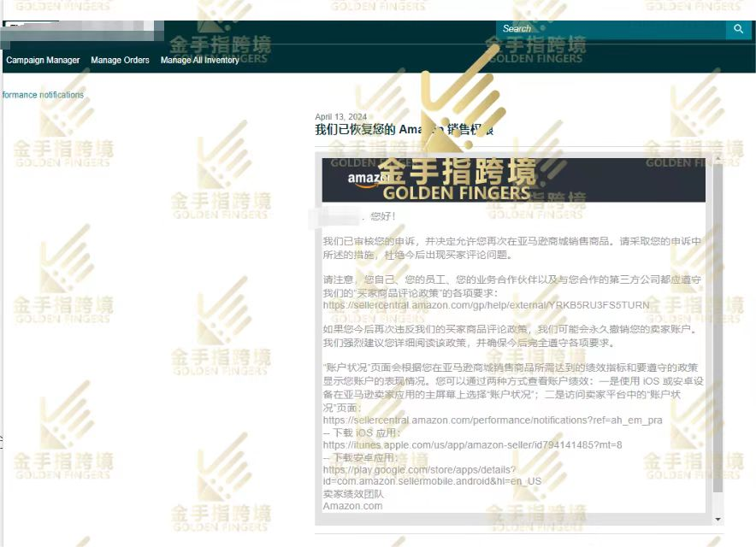Viewport: 756px width, 547px height.
Task: Click the search magnifier icon button
Action: click(739, 29)
